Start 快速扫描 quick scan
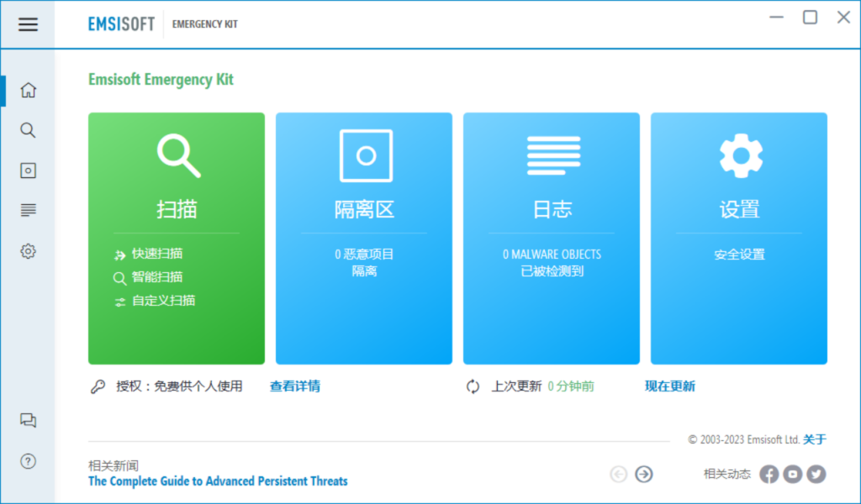Viewport: 861px width, 504px height. [156, 254]
